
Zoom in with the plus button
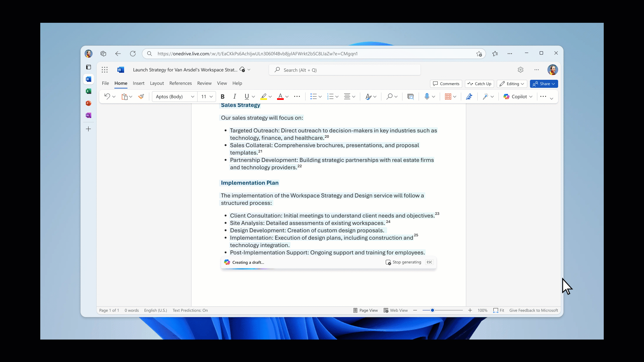tap(470, 310)
